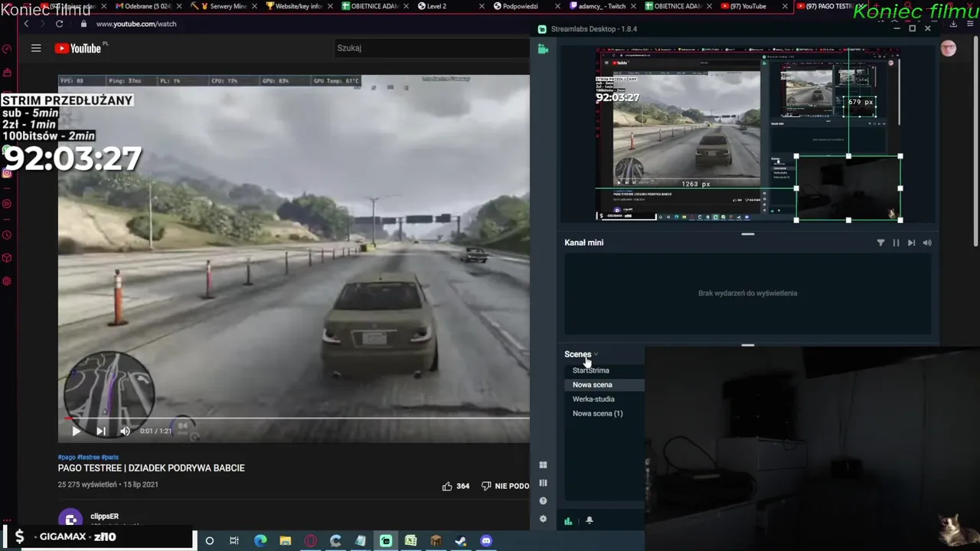Show Streamlabs performance stats bar icon
Screen dimensions: 980x551
568,520
